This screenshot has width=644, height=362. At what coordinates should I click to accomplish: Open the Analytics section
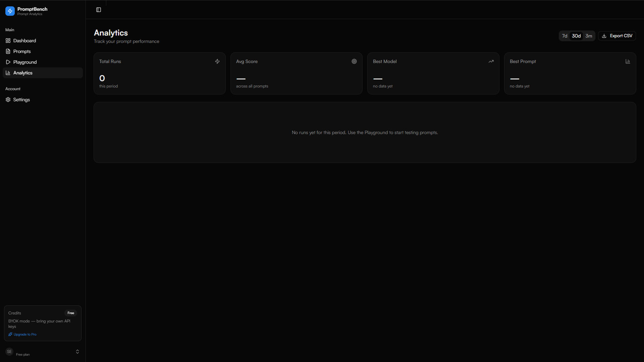(x=23, y=73)
